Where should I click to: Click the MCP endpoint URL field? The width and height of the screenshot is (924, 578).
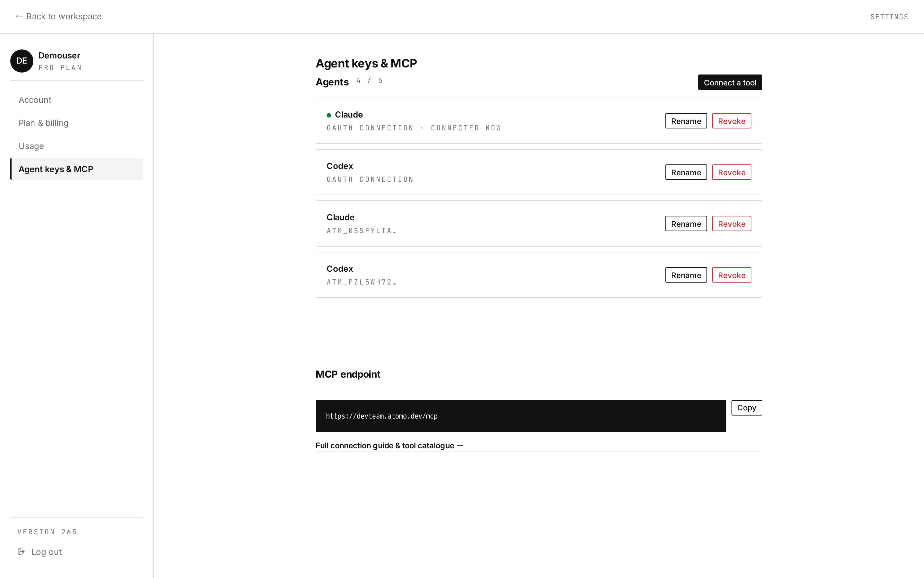tap(521, 416)
